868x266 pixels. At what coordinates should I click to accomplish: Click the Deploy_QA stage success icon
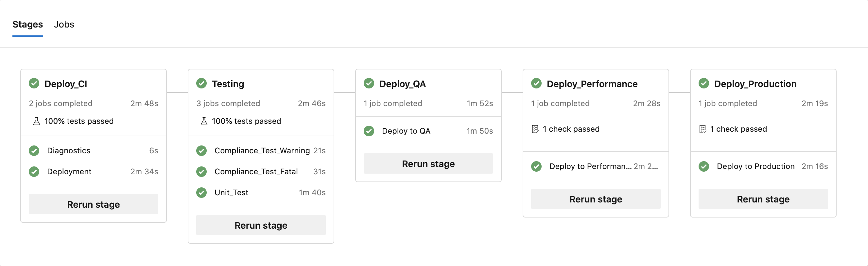[369, 84]
